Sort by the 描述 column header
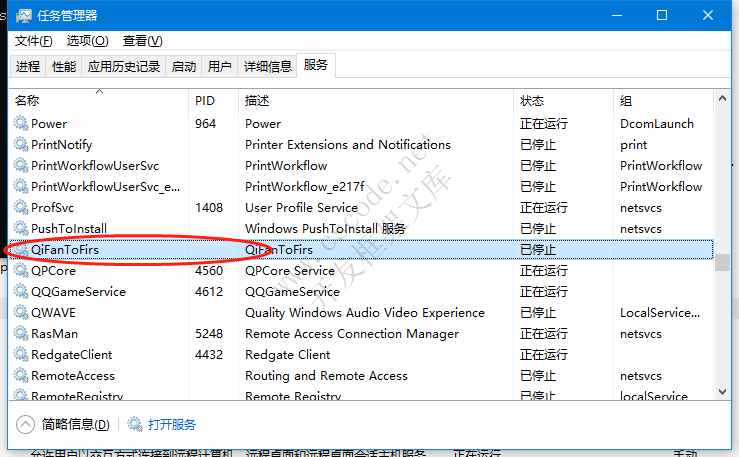739x457 pixels. (x=376, y=100)
